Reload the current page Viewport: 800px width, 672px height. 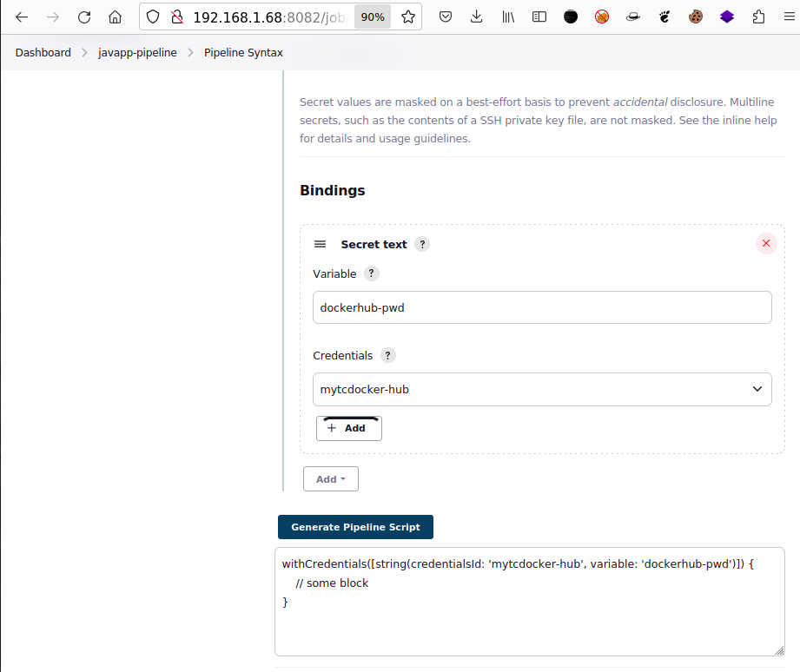tap(84, 17)
